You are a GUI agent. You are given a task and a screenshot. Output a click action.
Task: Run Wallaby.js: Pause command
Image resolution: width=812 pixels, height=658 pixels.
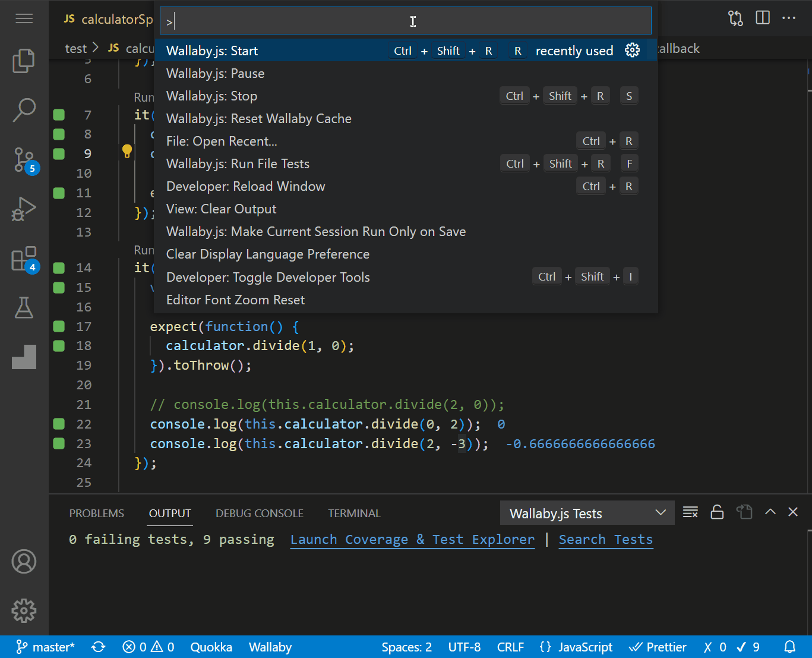point(406,73)
